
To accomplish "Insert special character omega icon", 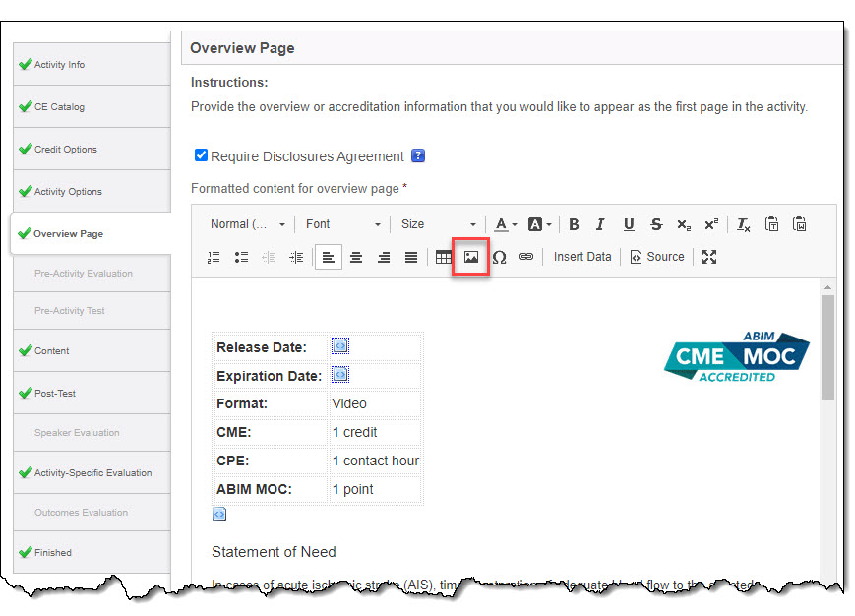I will pyautogui.click(x=499, y=257).
